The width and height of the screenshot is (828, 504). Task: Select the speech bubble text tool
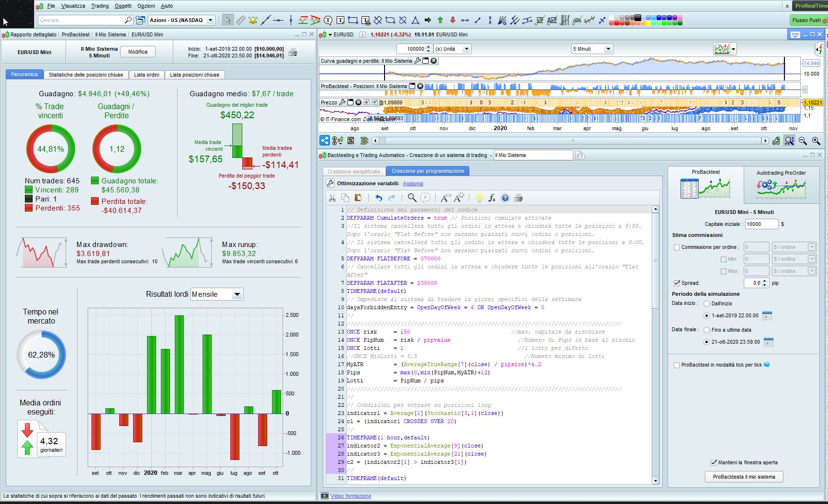pos(328,20)
